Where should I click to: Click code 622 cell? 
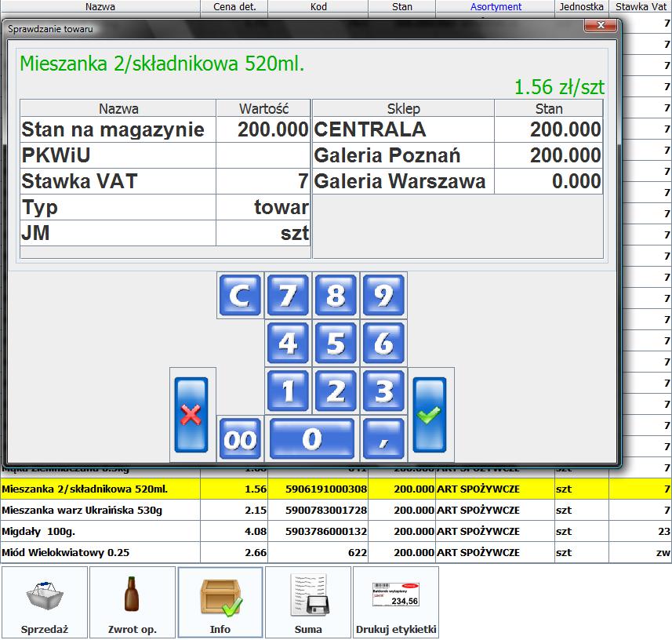318,553
